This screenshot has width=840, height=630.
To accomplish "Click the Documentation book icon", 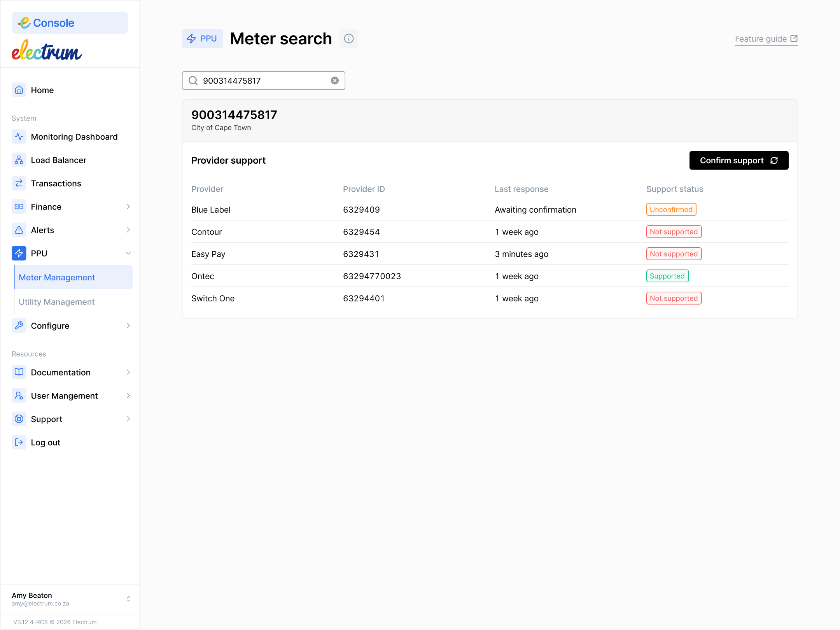I will click(19, 372).
